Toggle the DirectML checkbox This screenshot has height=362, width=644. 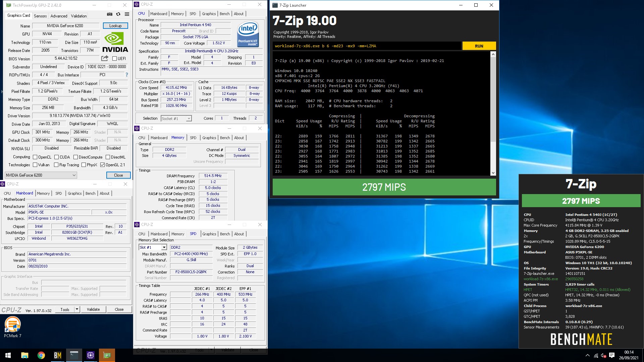point(108,157)
